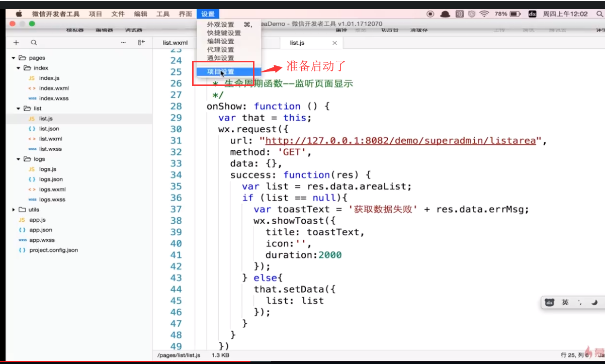Screen dimensions: 605x364
Task: Open the 编辑 menu
Action: click(141, 14)
